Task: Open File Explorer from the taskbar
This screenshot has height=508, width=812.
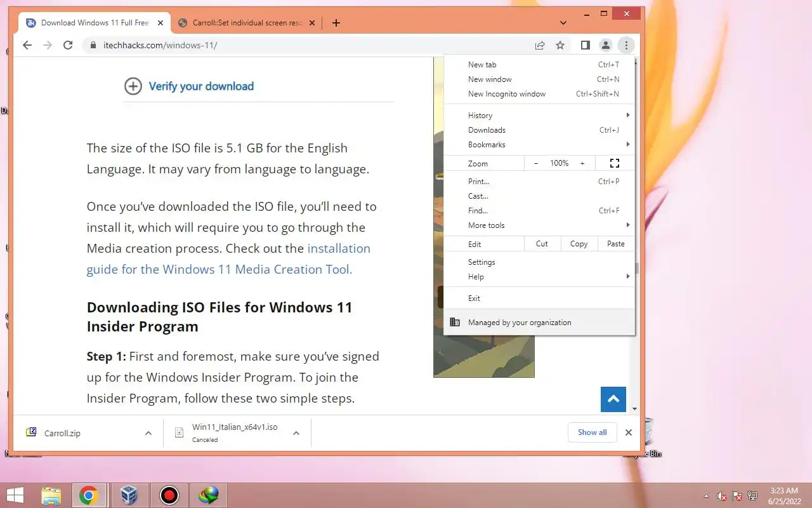Action: [51, 495]
